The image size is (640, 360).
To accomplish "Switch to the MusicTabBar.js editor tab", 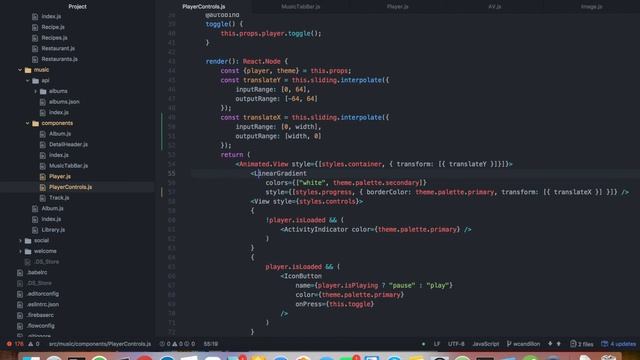I will 300,7.
